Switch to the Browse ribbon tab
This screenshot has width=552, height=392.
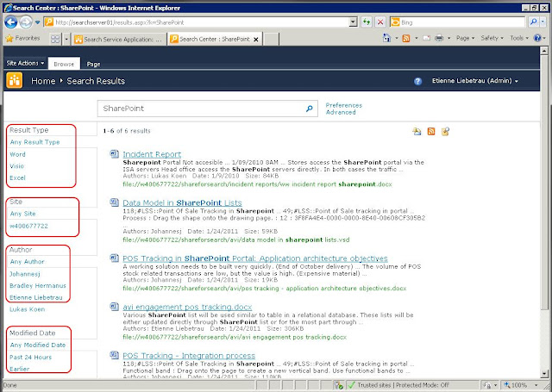click(64, 64)
